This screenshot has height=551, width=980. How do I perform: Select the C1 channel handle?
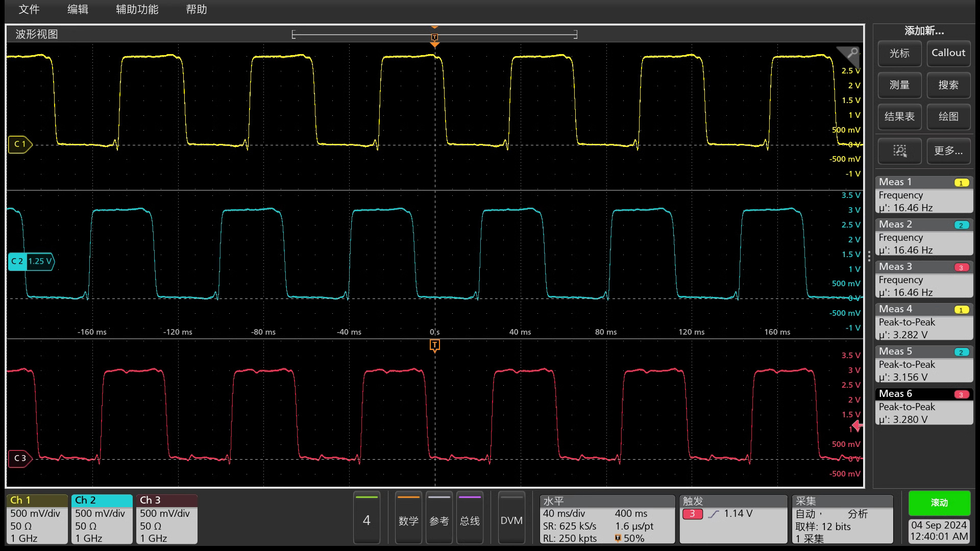(x=20, y=144)
